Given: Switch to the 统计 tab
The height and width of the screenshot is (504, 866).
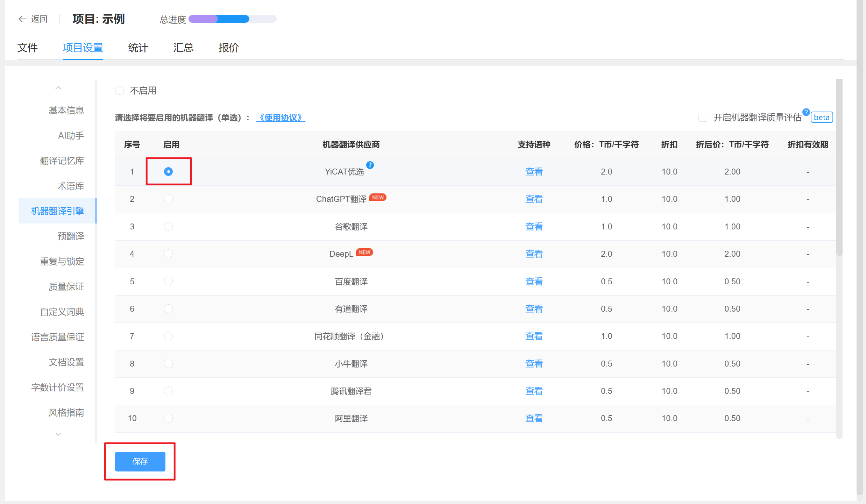Looking at the screenshot, I should pos(138,48).
